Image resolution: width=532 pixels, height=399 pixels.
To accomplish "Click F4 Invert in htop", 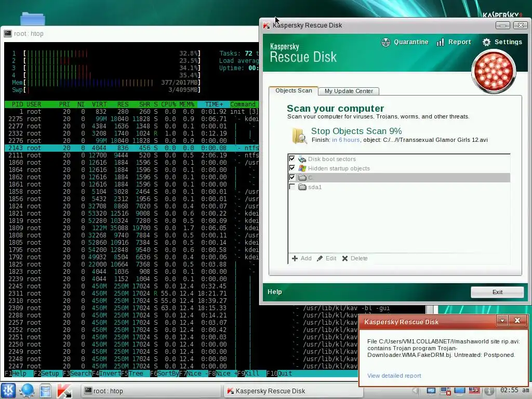I will [x=106, y=373].
